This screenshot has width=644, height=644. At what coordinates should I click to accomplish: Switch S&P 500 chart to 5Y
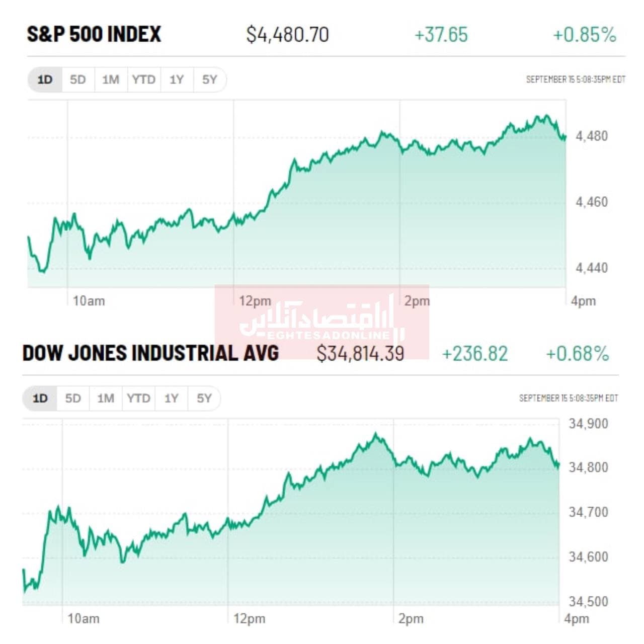pos(209,79)
